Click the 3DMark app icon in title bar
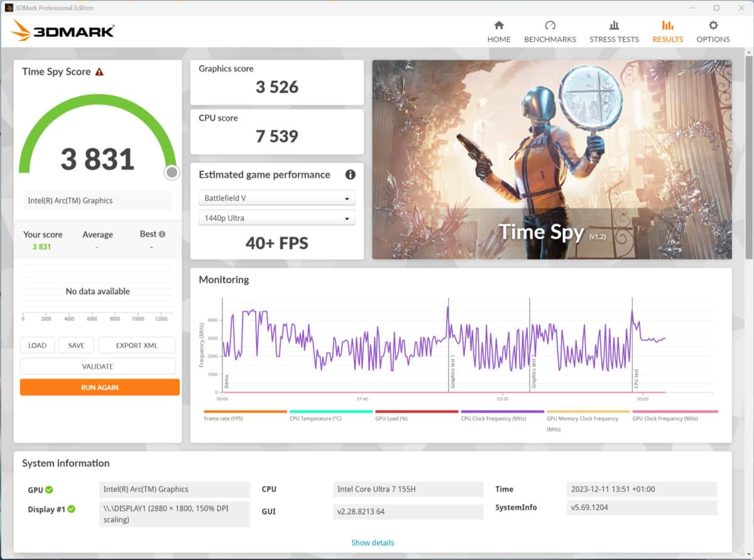The height and width of the screenshot is (560, 754). [x=9, y=8]
